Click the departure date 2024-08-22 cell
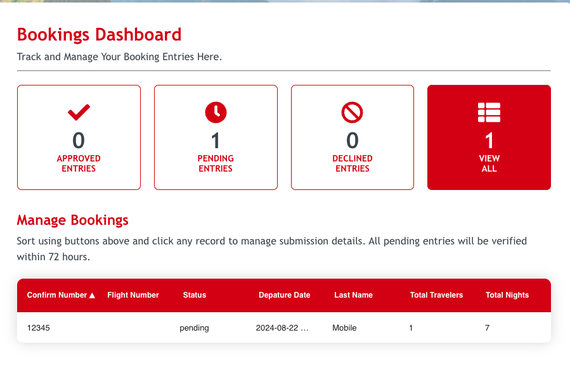The image size is (570, 392). pyautogui.click(x=282, y=328)
